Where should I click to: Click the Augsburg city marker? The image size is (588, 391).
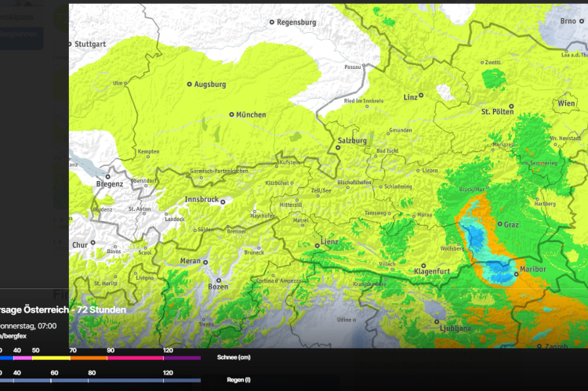coord(189,84)
